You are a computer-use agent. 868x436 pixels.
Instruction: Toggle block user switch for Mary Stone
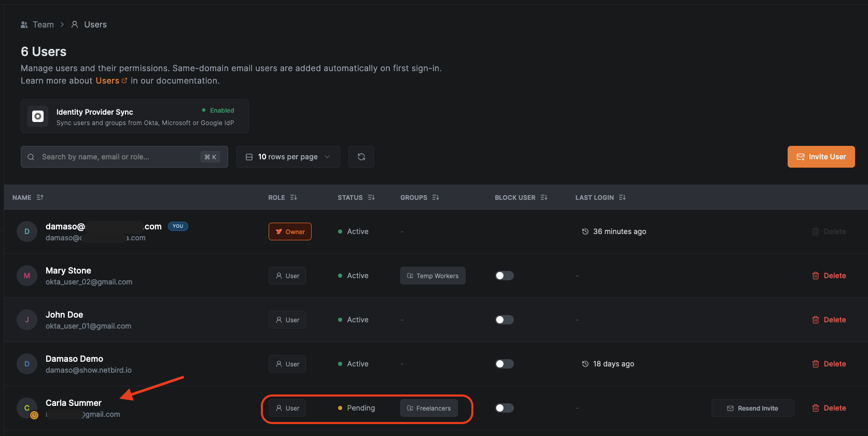coord(504,276)
